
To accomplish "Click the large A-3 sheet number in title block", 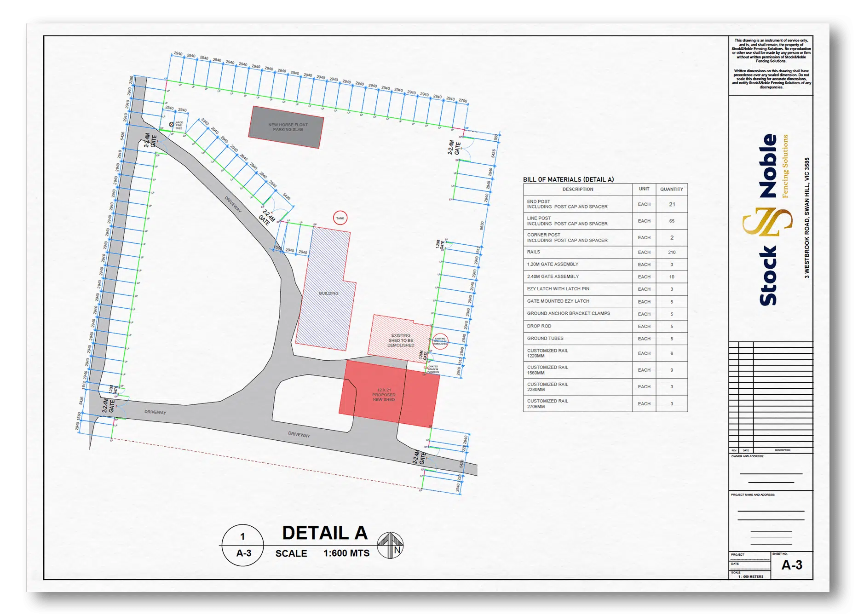I will 791,565.
